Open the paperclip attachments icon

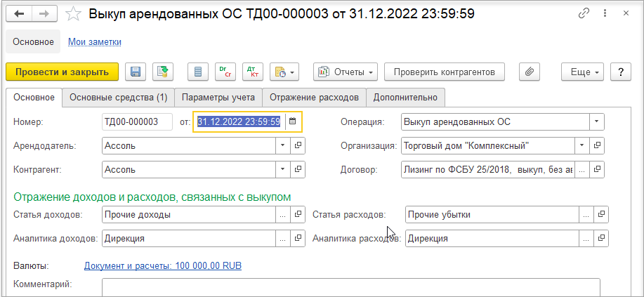[529, 72]
